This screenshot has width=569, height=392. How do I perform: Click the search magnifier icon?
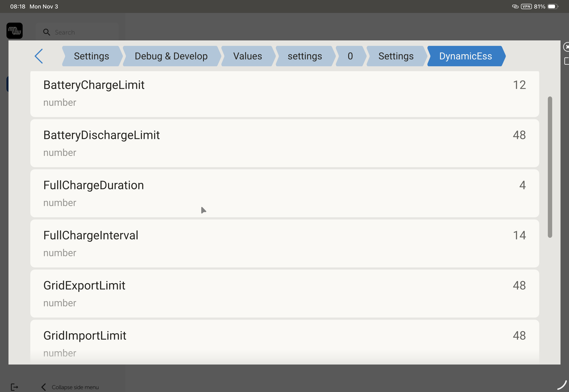coord(46,32)
